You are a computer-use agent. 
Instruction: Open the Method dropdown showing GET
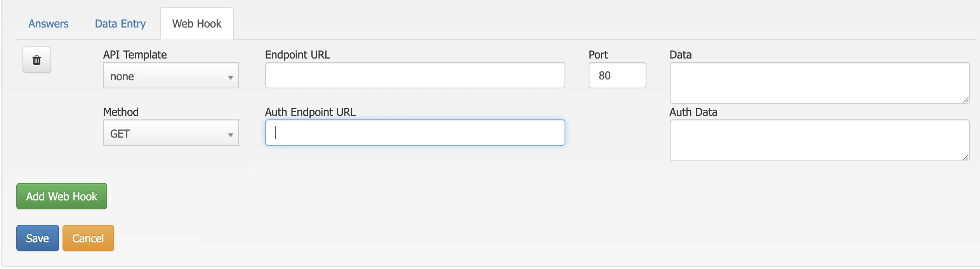(x=170, y=133)
